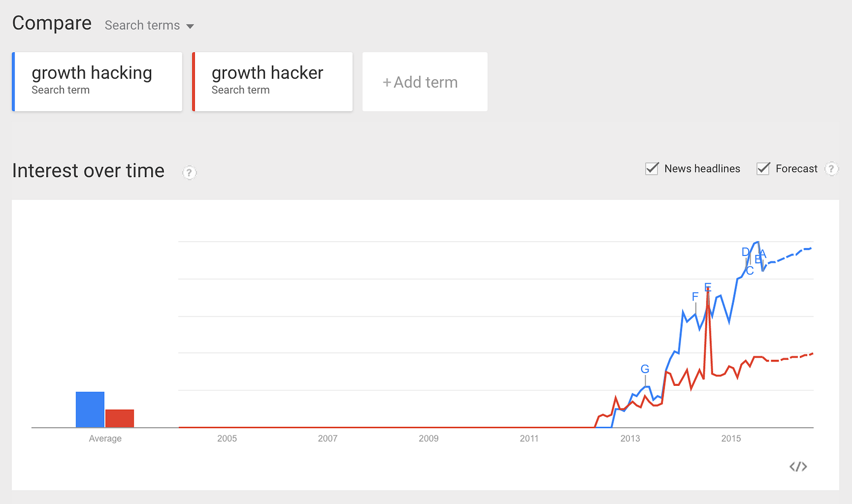The width and height of the screenshot is (852, 504).
Task: Open help icon beside Interest over time
Action: tap(189, 172)
